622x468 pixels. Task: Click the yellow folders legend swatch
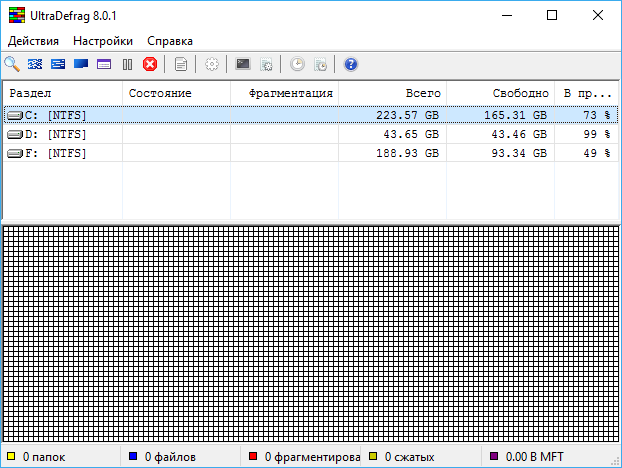pyautogui.click(x=11, y=456)
